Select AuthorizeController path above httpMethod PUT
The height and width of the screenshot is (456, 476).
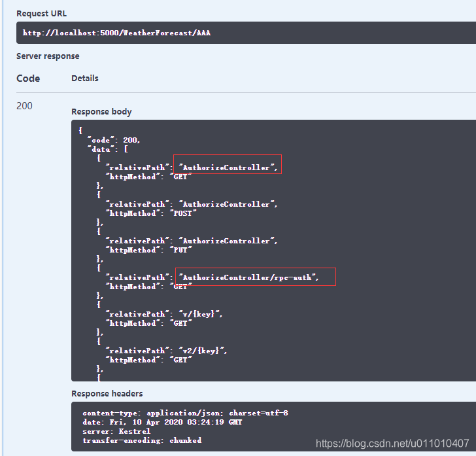pos(228,241)
